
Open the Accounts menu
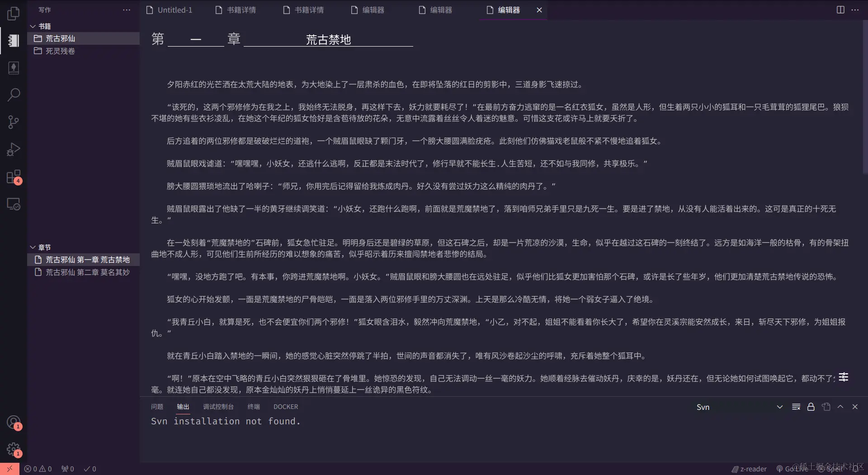click(x=14, y=423)
